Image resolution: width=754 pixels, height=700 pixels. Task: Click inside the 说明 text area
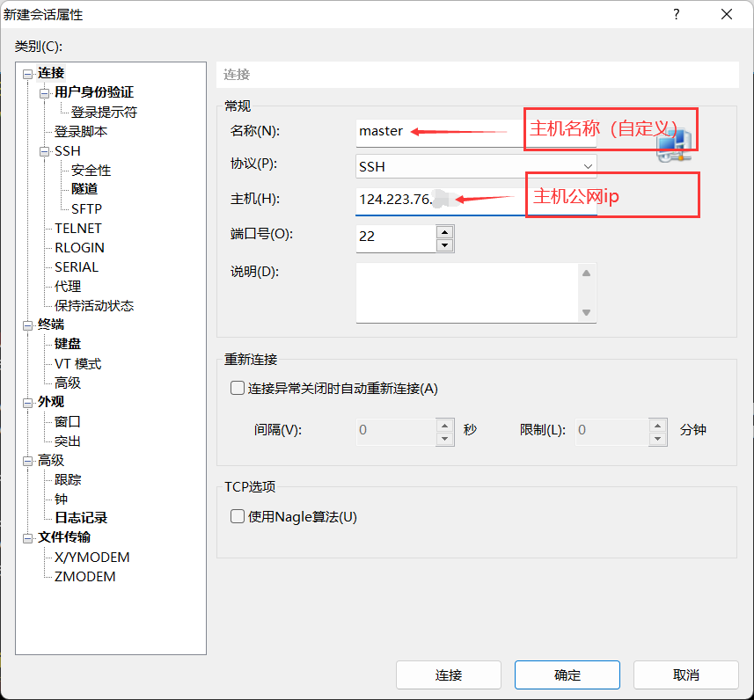(x=468, y=293)
